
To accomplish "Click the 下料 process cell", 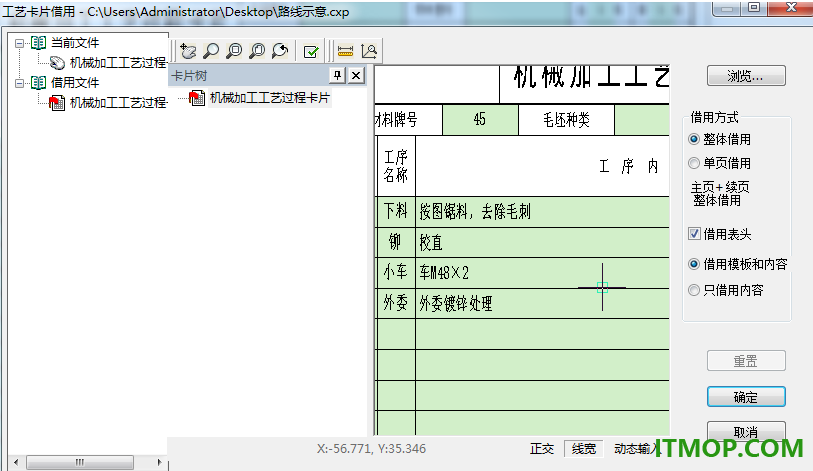I will 396,211.
